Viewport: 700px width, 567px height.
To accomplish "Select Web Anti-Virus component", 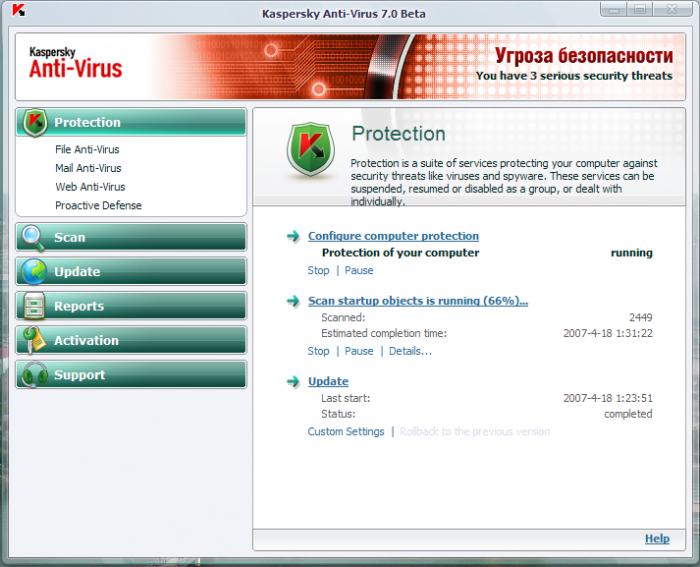I will pos(90,187).
